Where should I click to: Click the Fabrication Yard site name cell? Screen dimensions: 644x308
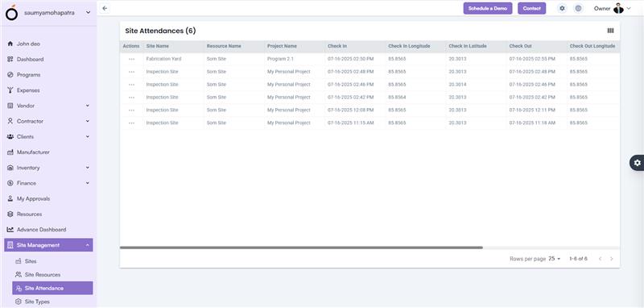[163, 59]
